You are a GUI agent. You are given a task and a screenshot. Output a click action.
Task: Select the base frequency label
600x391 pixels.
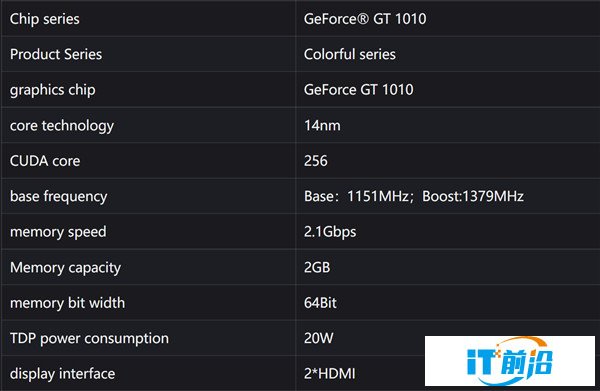pos(59,197)
